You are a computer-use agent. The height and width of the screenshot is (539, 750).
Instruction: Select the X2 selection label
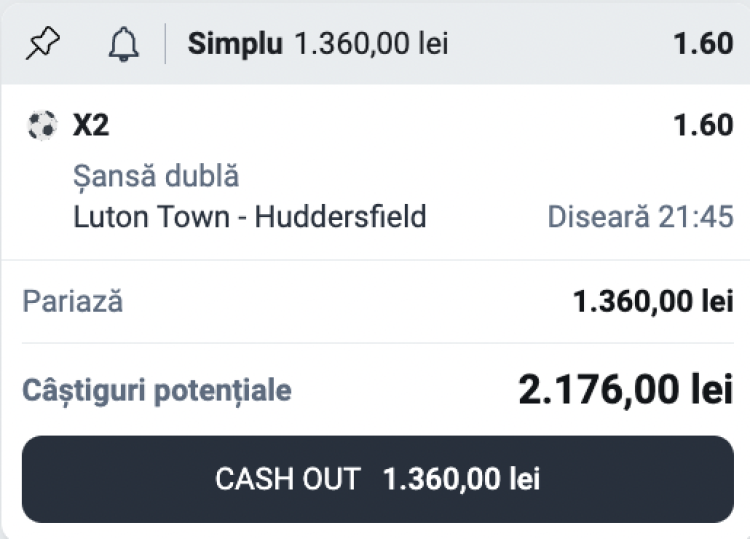(x=91, y=126)
